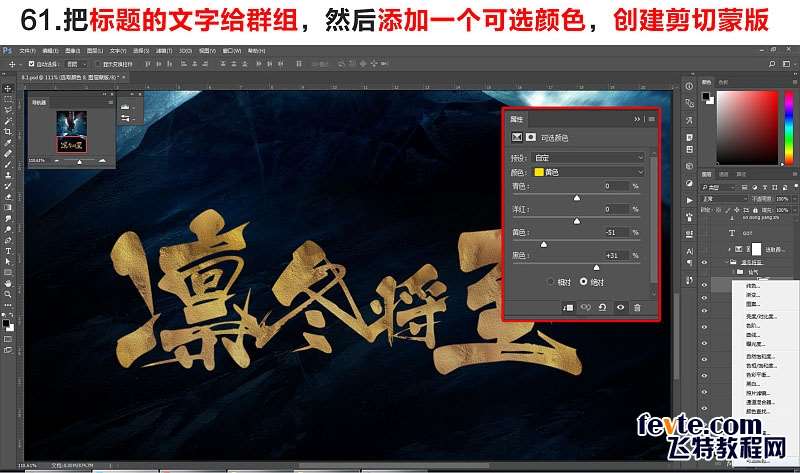Click the layer mask icon in Properties

point(531,137)
